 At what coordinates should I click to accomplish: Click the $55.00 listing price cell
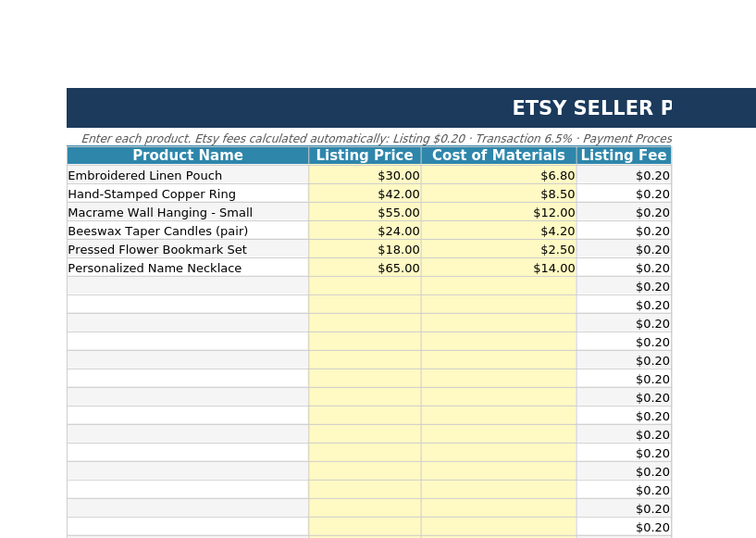tap(365, 212)
